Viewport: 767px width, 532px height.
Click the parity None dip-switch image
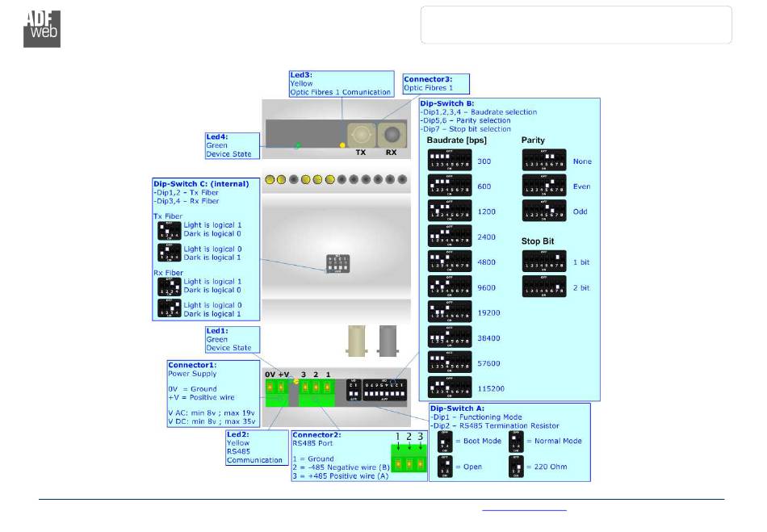click(x=544, y=160)
